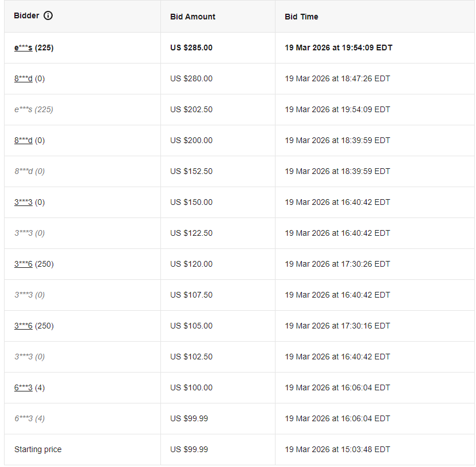Image resolution: width=476 pixels, height=467 pixels.
Task: Select the US $107.50 bid amount
Action: click(191, 295)
